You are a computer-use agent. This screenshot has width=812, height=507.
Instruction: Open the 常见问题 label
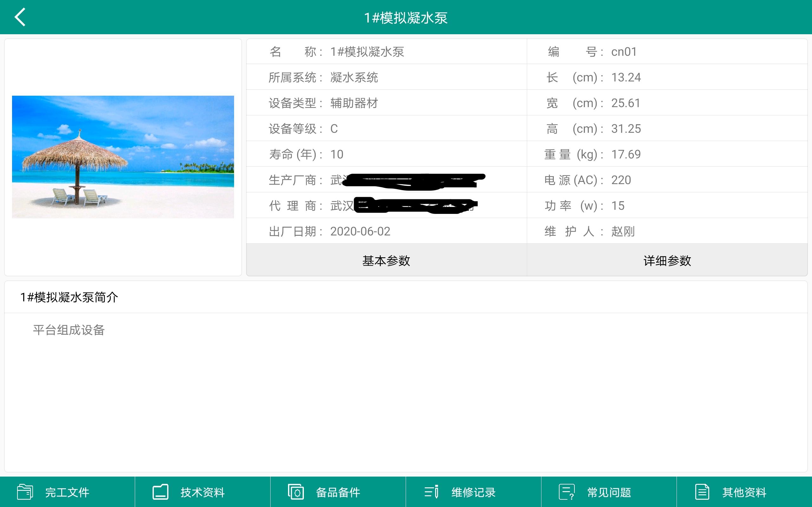coord(609,492)
